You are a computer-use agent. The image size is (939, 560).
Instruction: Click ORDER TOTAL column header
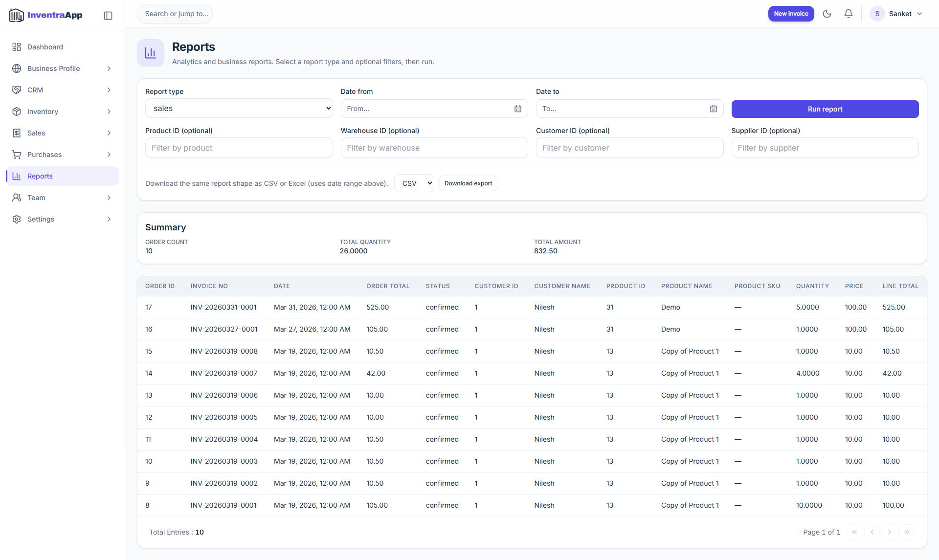(388, 286)
